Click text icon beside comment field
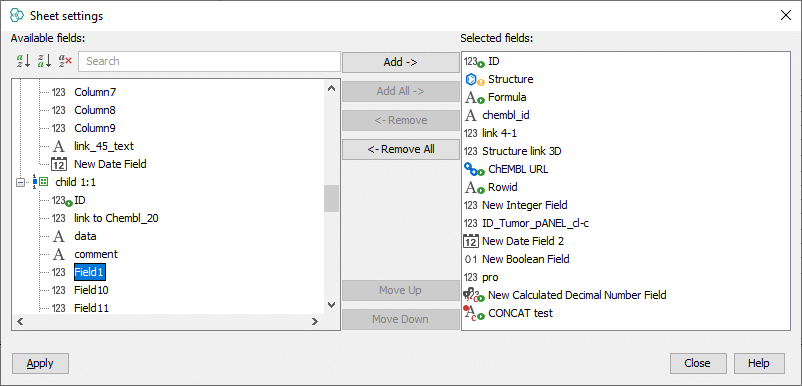 (59, 255)
